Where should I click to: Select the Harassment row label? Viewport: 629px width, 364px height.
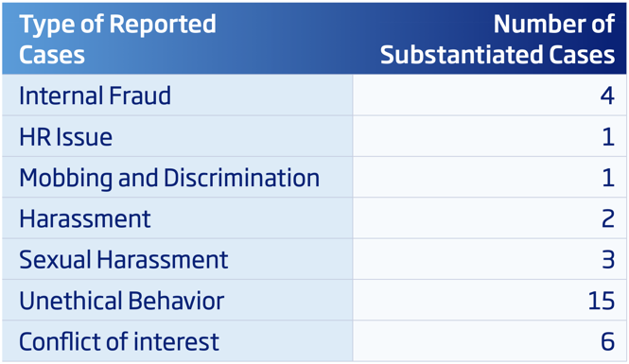[x=84, y=219]
